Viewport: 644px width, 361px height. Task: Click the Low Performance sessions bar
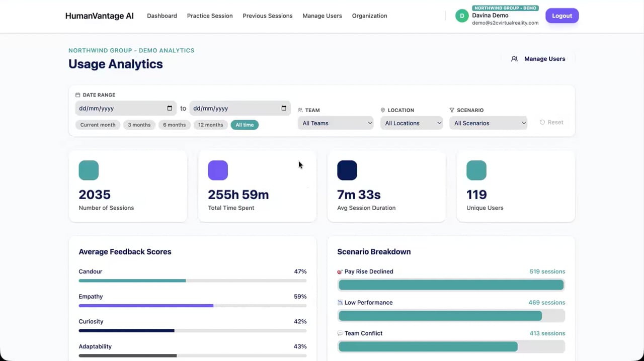451,316
